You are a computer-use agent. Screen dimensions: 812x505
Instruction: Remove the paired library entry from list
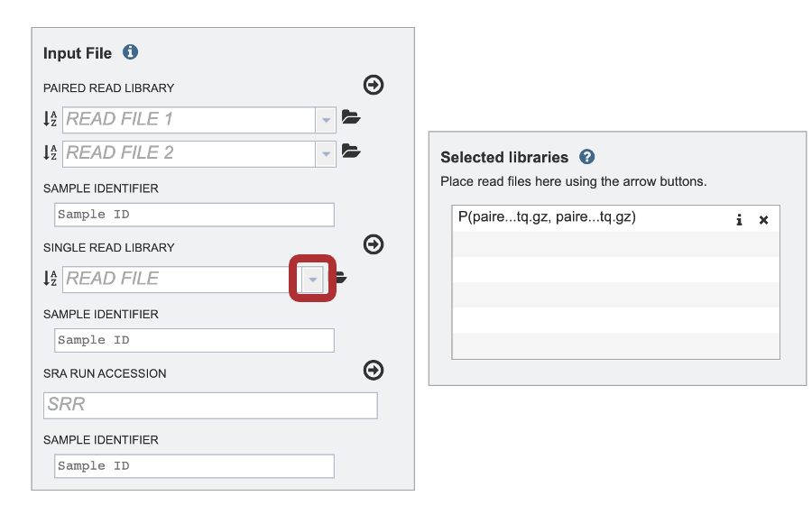pyautogui.click(x=763, y=220)
